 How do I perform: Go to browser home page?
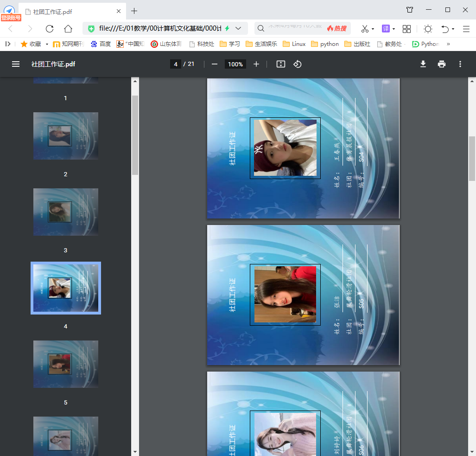pos(68,29)
